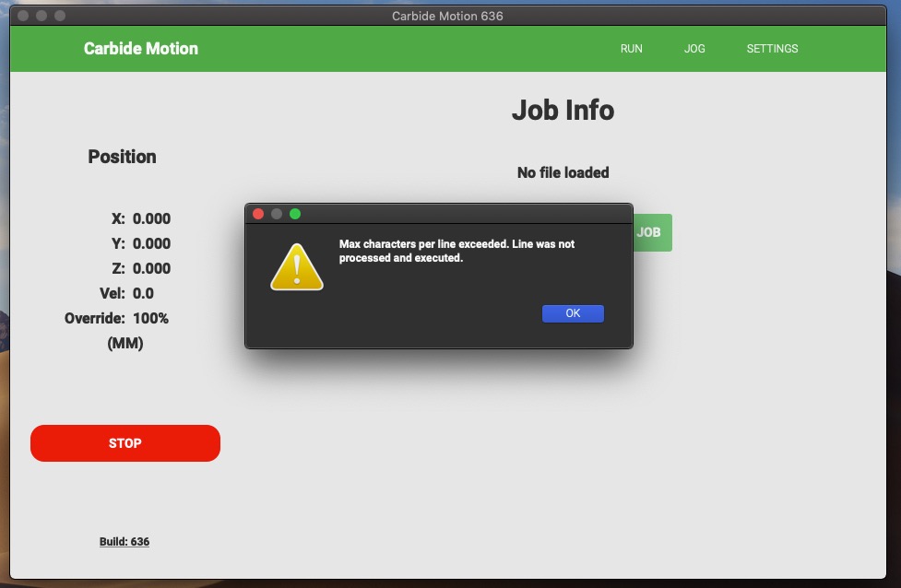Open the SETTINGS menu

772,49
